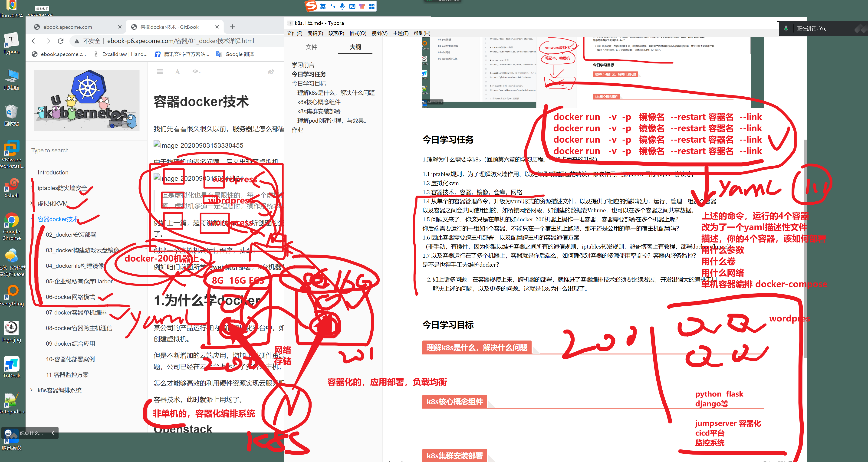Click Sogou IME voice input microphone

[x=342, y=7]
